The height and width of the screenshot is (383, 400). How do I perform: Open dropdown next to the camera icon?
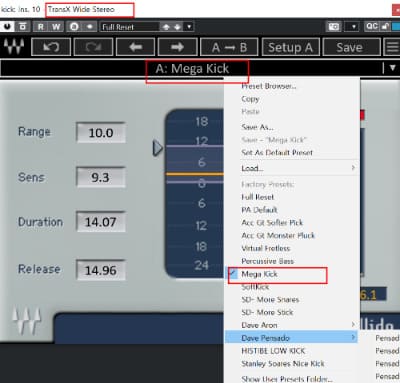(353, 26)
